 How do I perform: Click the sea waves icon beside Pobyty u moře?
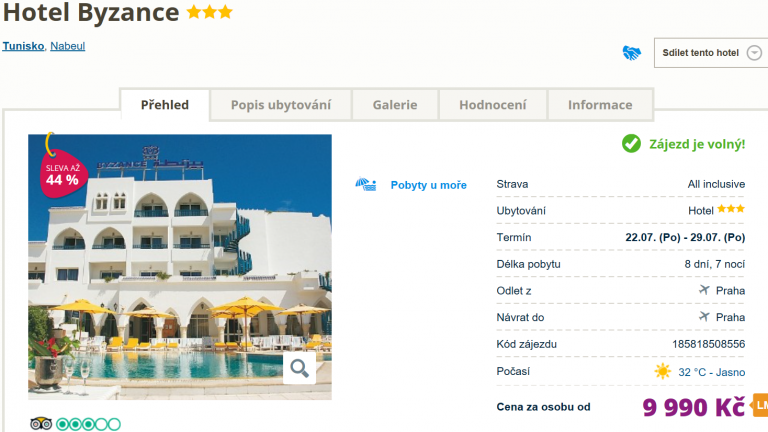tap(366, 185)
